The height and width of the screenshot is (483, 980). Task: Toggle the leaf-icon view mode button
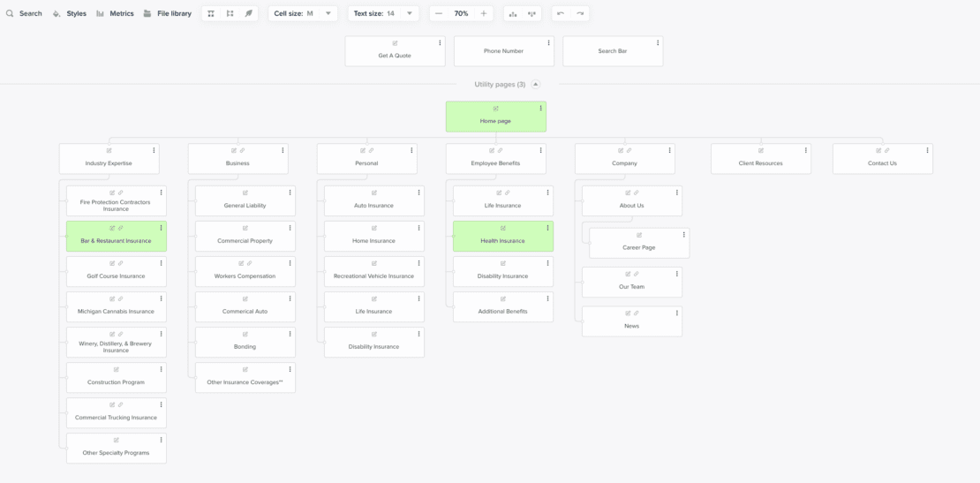(x=249, y=13)
